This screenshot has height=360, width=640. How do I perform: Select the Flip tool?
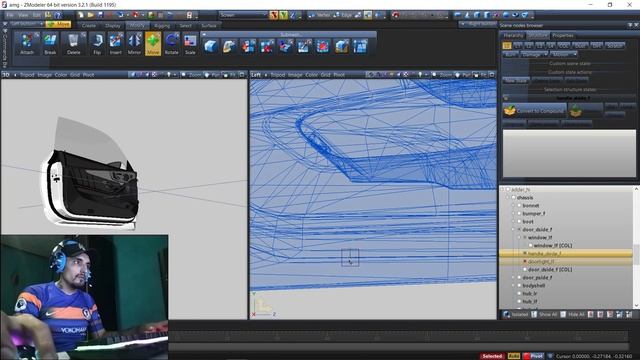[97, 44]
